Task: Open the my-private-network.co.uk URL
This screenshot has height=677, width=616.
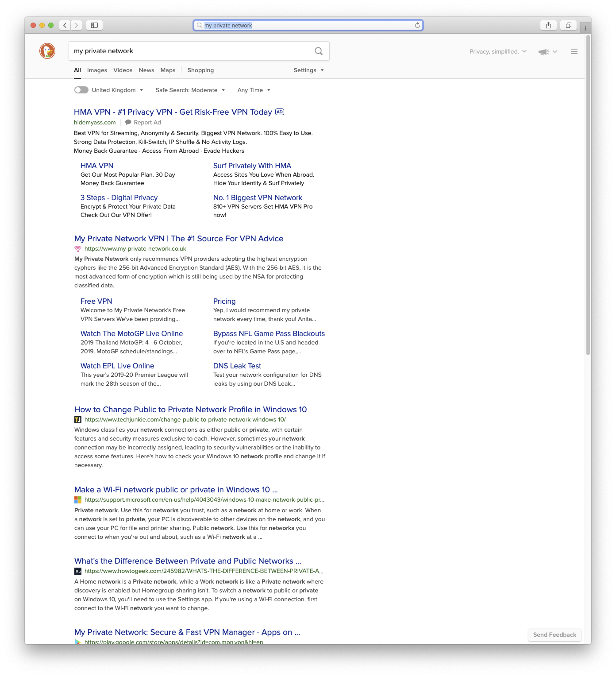Action: click(x=135, y=249)
